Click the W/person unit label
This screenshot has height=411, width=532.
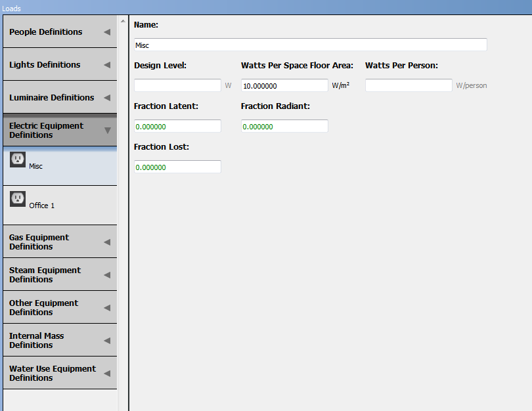pyautogui.click(x=472, y=85)
